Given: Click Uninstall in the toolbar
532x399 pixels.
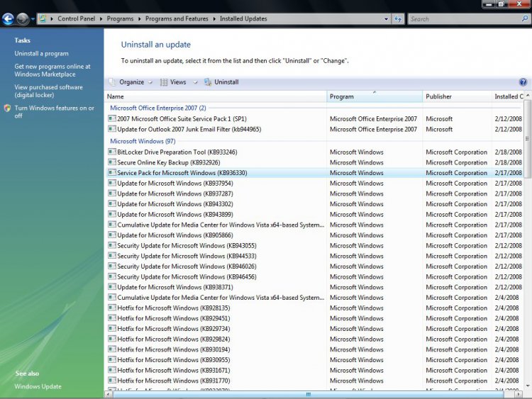Looking at the screenshot, I should (x=221, y=82).
